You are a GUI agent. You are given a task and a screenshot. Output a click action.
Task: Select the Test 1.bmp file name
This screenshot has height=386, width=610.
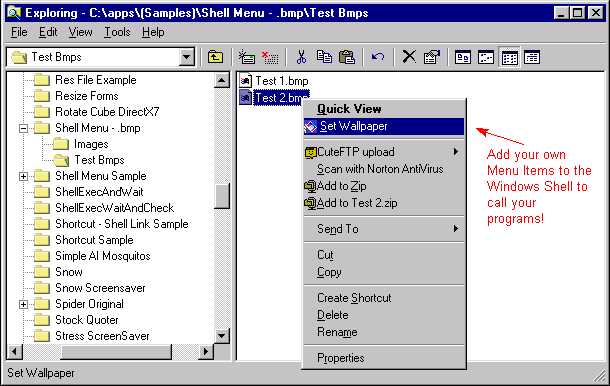(282, 81)
